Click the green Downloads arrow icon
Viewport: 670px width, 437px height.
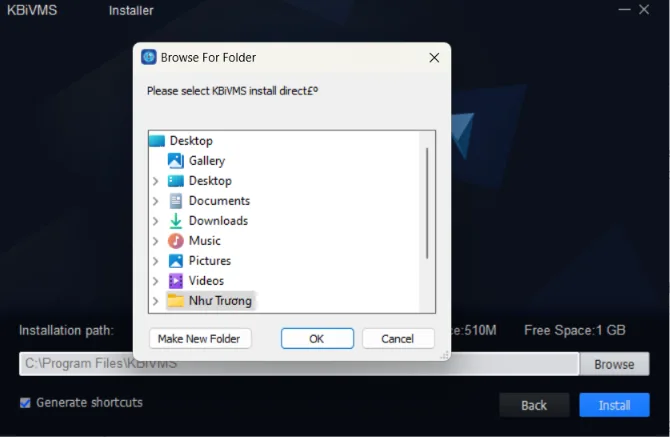tap(175, 221)
